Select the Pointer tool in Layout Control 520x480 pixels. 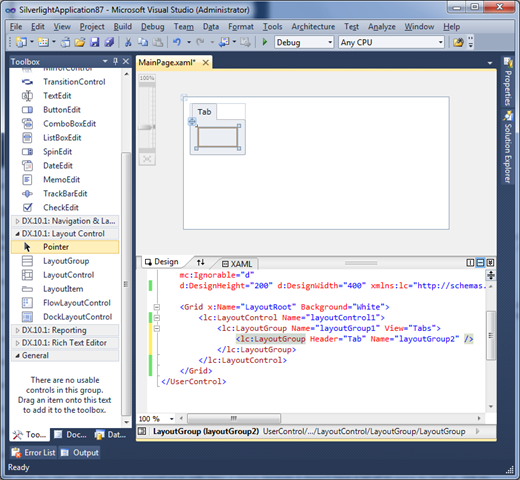(x=65, y=247)
